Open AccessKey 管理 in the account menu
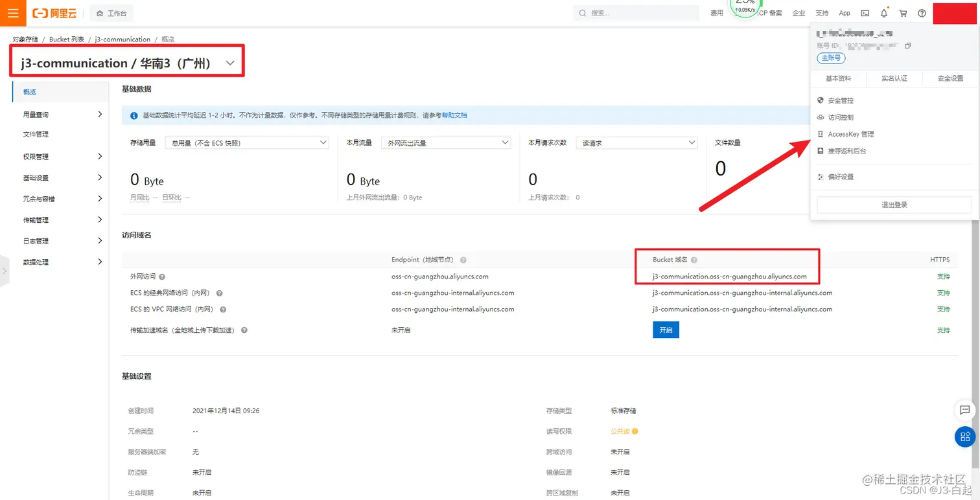The image size is (980, 500). click(851, 134)
